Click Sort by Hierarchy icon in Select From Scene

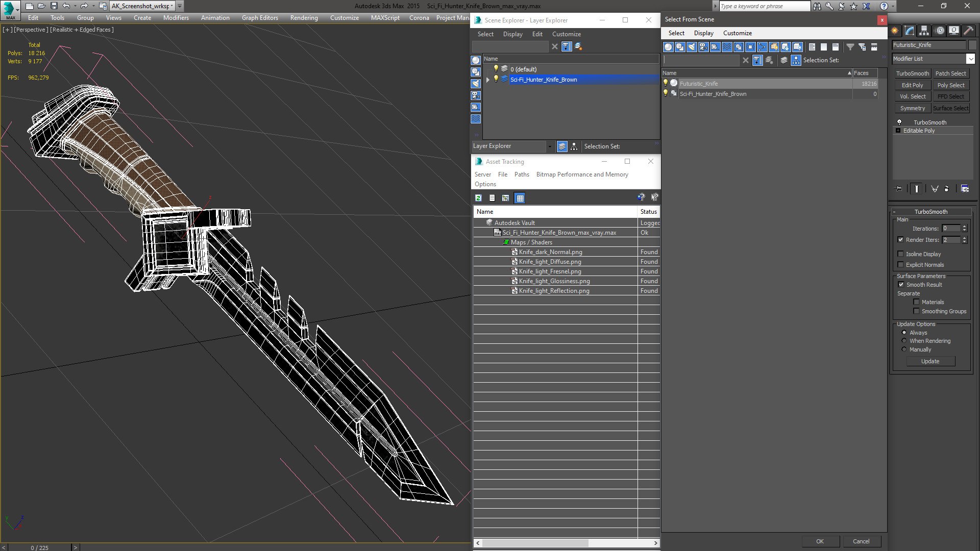coord(796,60)
